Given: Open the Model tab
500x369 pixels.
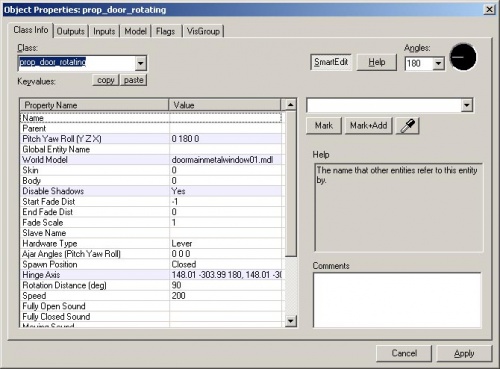Looking at the screenshot, I should point(135,31).
